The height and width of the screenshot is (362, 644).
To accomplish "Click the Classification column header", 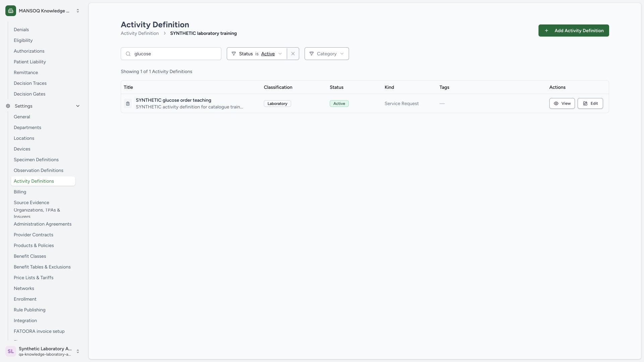I will pos(278,87).
